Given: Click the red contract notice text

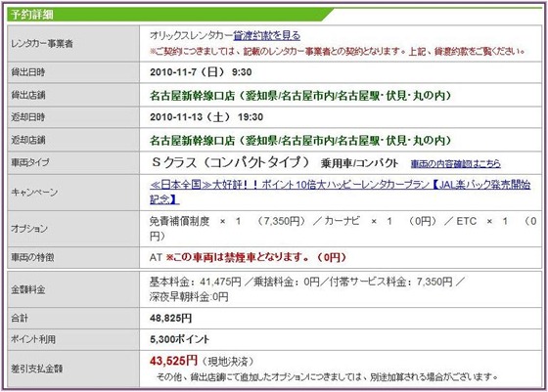Looking at the screenshot, I should [x=338, y=51].
